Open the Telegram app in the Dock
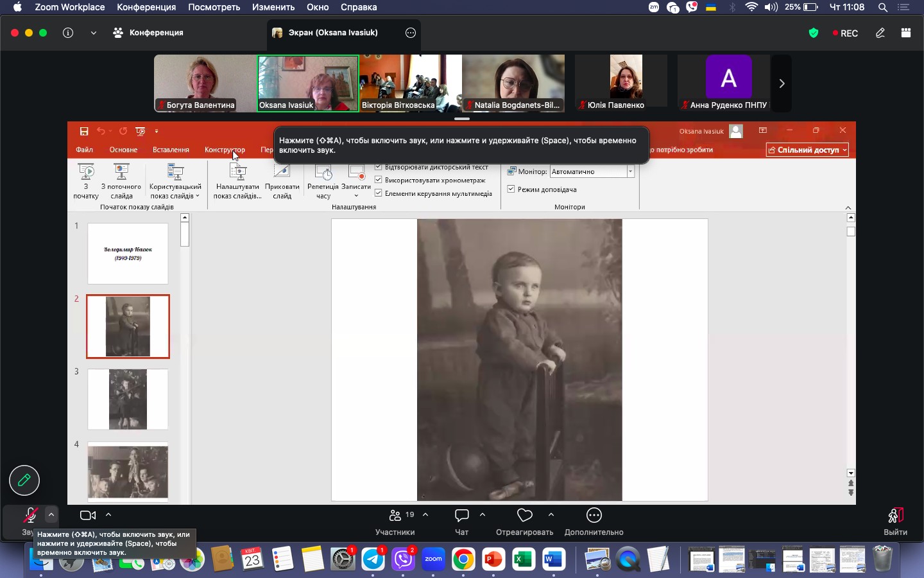 pyautogui.click(x=373, y=560)
